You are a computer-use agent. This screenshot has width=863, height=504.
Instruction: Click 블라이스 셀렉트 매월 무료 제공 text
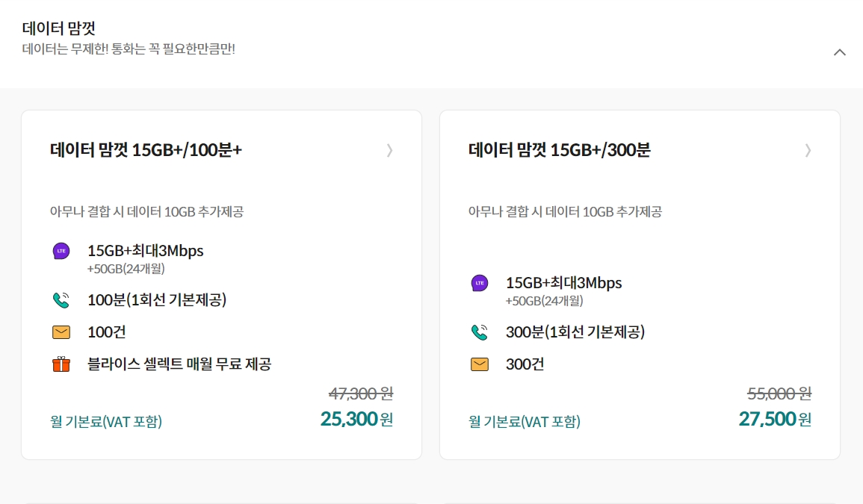click(x=179, y=364)
